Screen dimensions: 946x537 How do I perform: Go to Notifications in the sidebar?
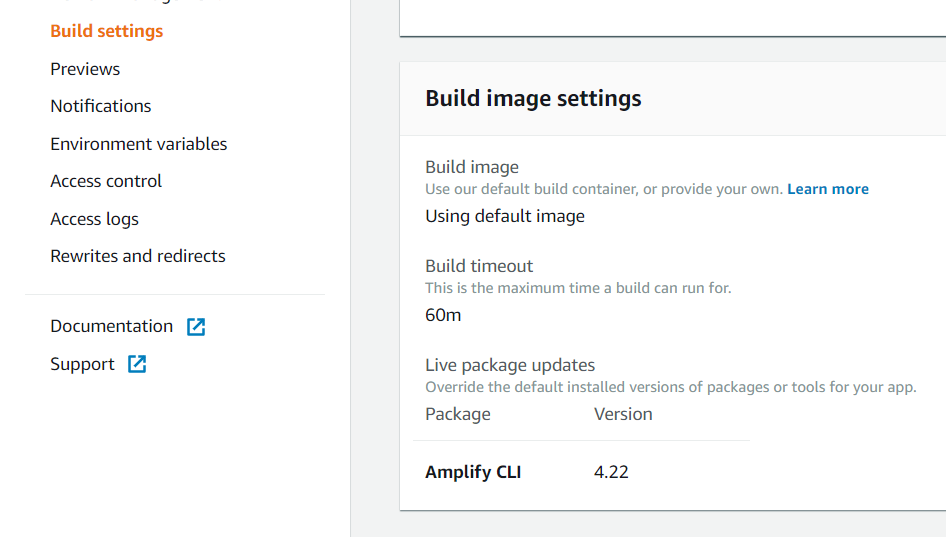[x=101, y=106]
